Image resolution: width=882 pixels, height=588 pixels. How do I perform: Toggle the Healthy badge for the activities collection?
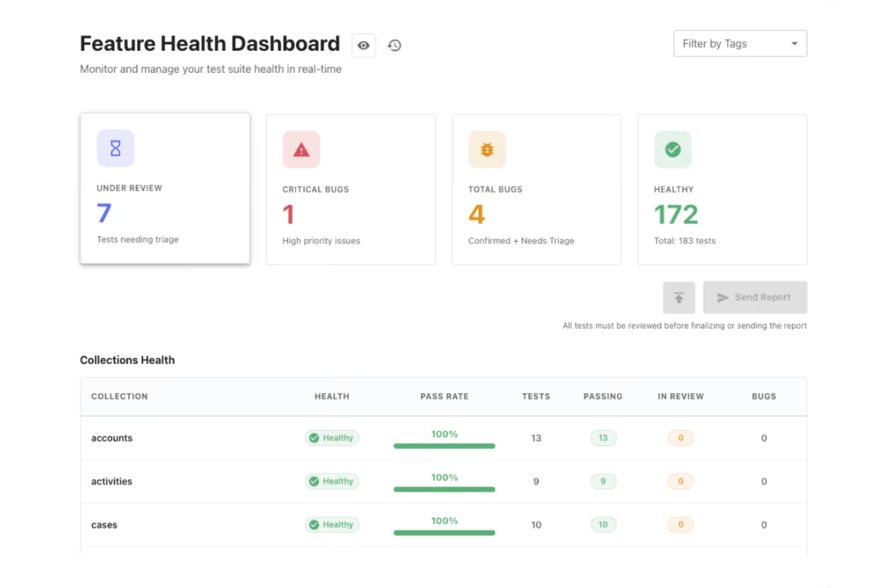click(332, 481)
